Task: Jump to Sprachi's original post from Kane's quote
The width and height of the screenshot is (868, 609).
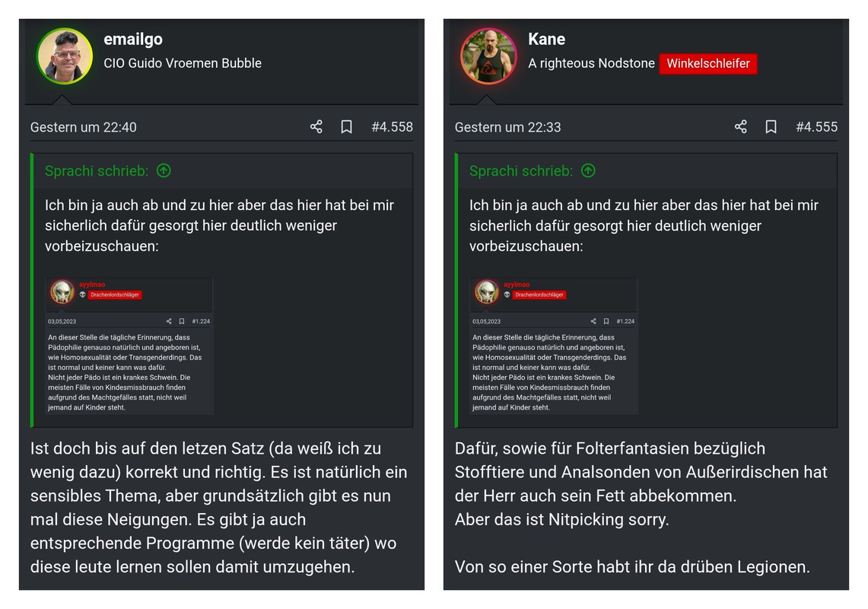Action: pos(589,171)
